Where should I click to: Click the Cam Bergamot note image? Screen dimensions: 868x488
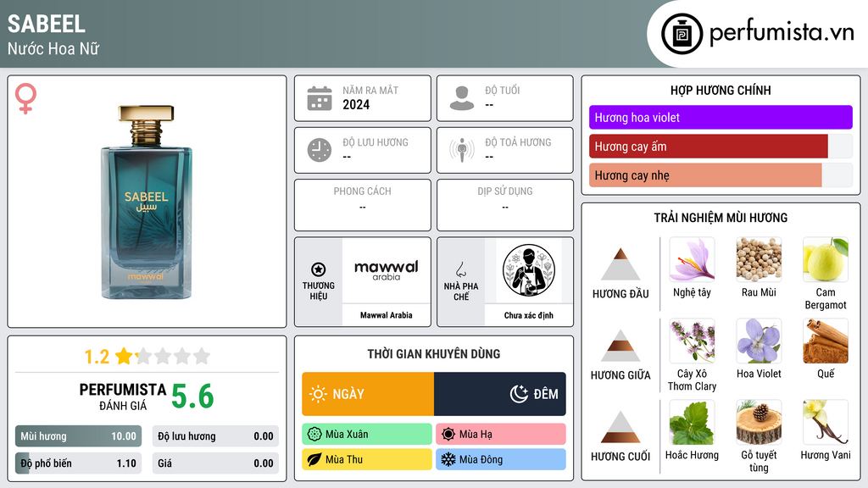(x=826, y=259)
